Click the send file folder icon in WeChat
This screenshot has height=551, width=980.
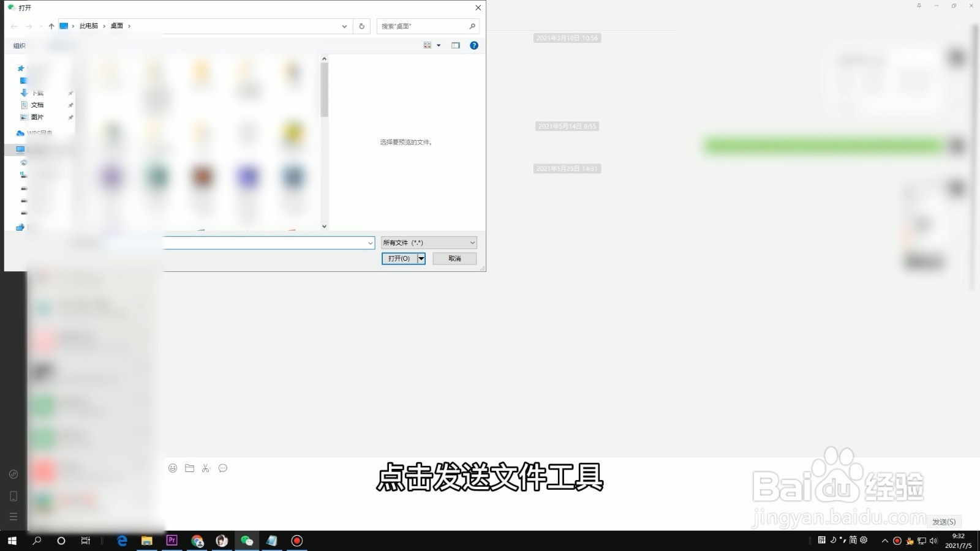point(190,468)
